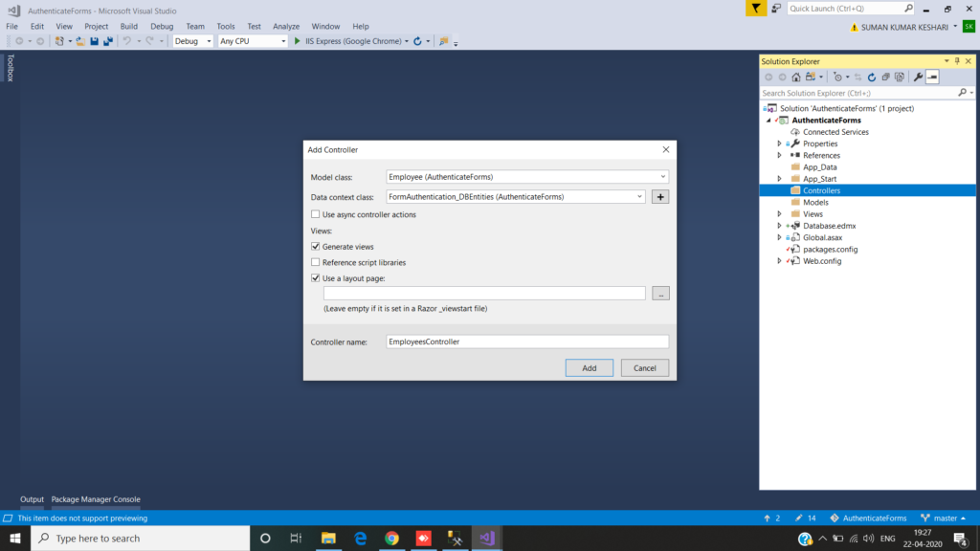Open the File menu

coord(11,26)
